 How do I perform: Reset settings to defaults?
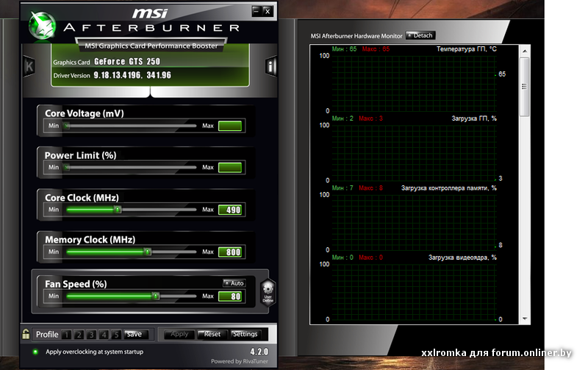212,334
